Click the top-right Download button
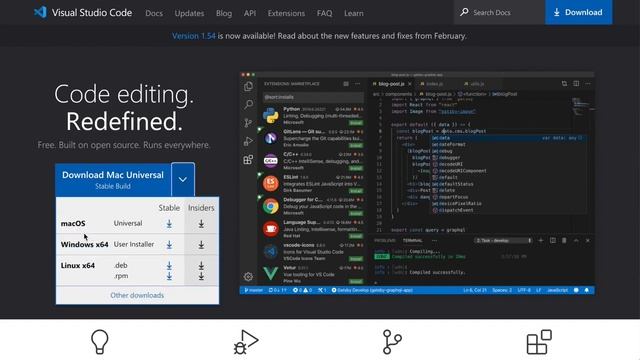640x360 pixels. coord(578,12)
